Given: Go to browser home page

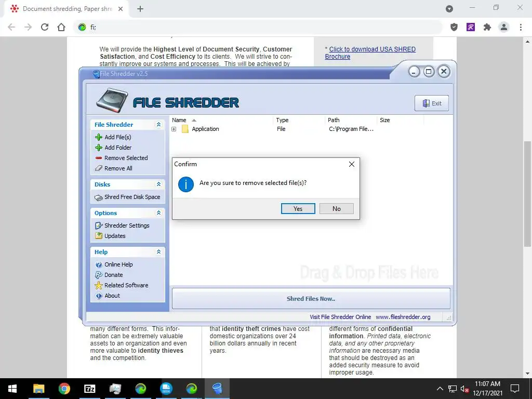Looking at the screenshot, I should click(61, 27).
